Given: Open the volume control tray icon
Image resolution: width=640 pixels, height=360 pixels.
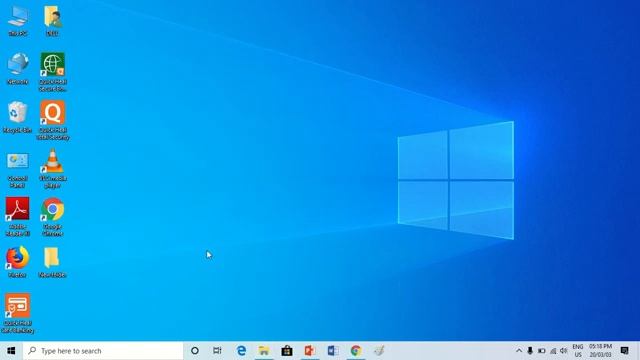Looking at the screenshot, I should pos(564,351).
